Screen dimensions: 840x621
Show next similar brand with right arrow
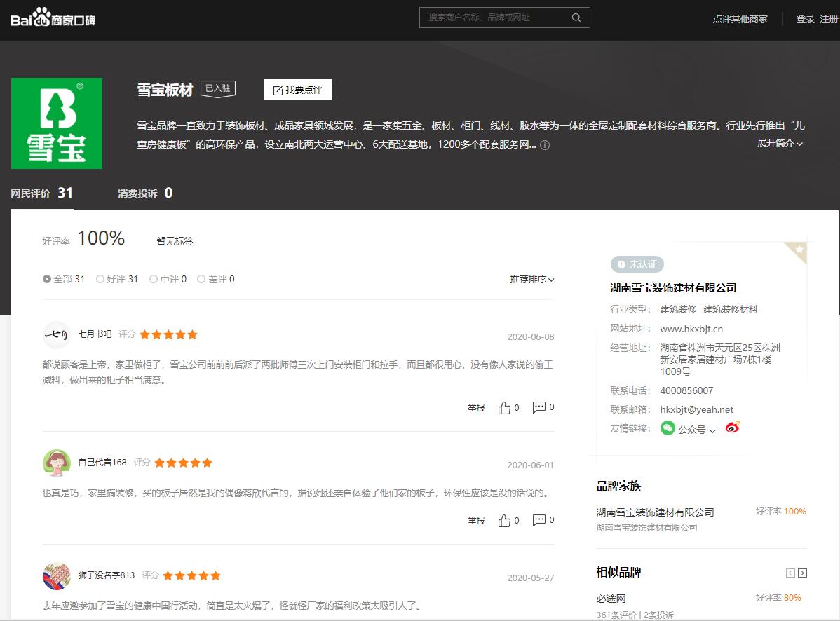coord(802,573)
